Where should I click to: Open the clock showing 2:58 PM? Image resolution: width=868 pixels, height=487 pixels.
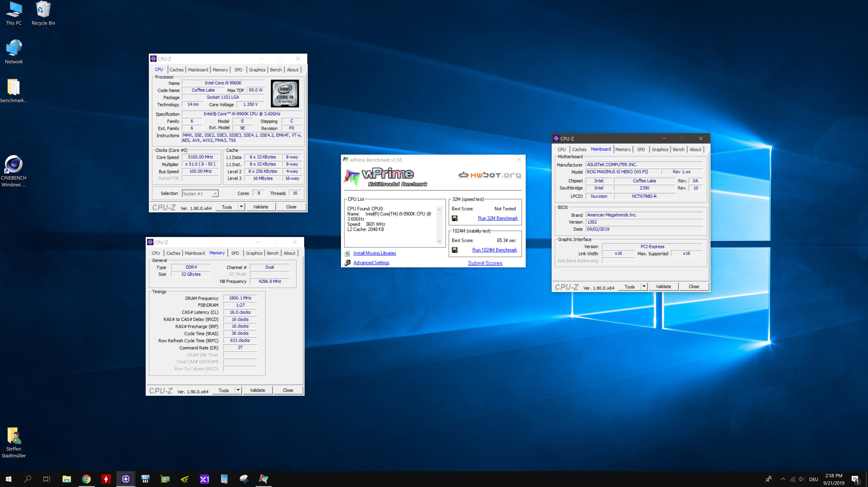coord(834,479)
